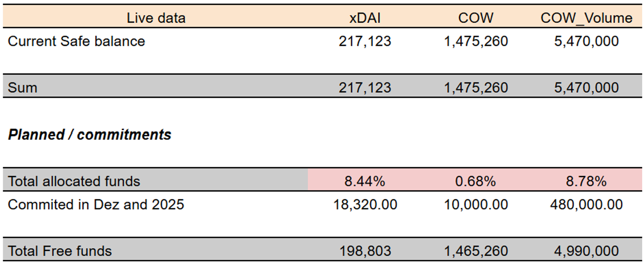Viewport: 644px width, 264px height.
Task: Click the "Sum" row label
Action: click(22, 88)
